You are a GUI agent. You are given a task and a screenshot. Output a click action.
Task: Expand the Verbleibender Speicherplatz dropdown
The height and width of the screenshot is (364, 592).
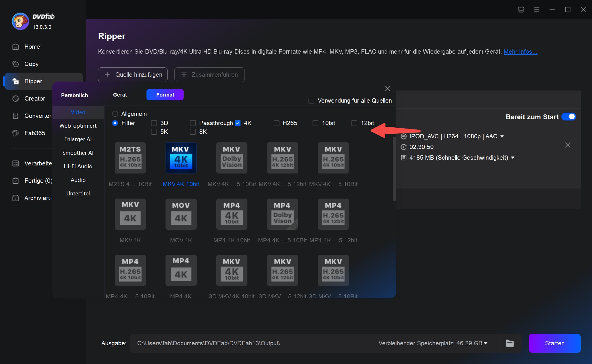point(486,343)
